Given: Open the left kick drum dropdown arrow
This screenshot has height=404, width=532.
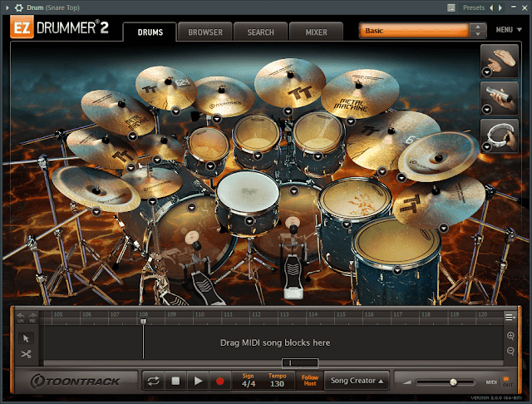Looking at the screenshot, I should 192,207.
